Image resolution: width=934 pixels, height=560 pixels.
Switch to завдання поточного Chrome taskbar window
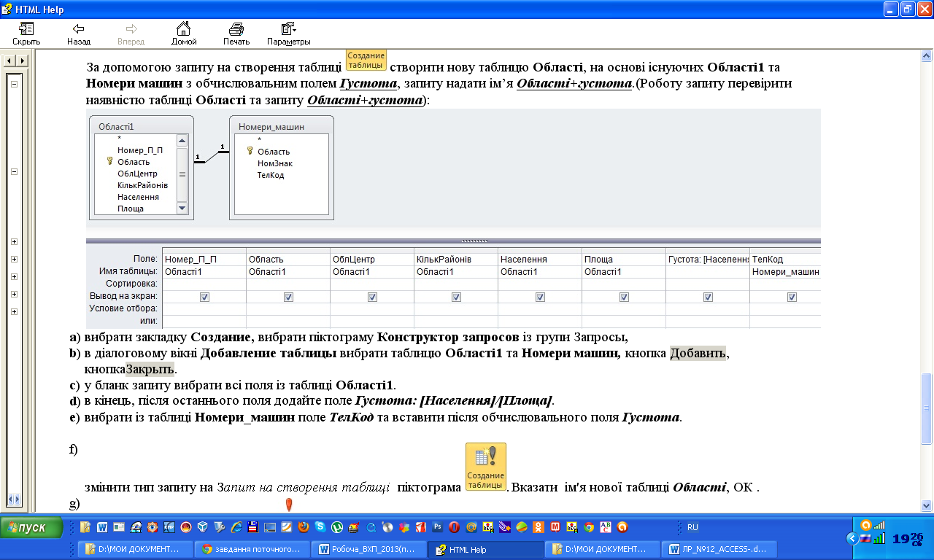point(252,549)
